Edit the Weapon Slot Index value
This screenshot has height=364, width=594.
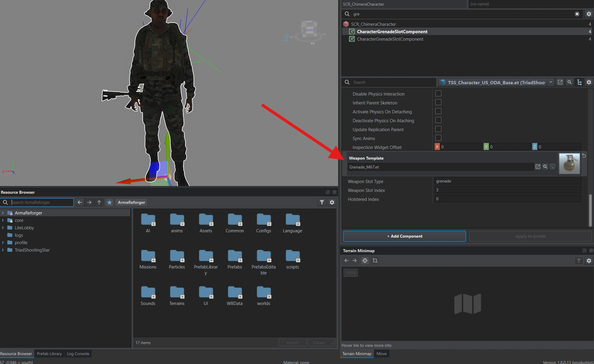tap(507, 190)
